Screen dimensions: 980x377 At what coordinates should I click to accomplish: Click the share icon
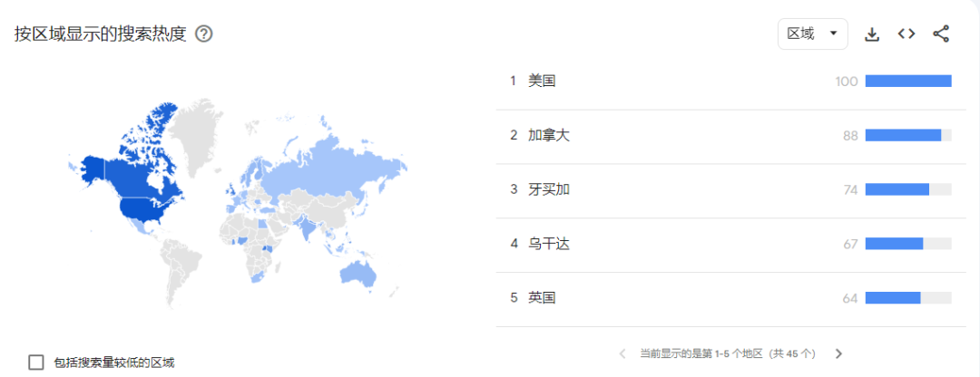click(941, 34)
